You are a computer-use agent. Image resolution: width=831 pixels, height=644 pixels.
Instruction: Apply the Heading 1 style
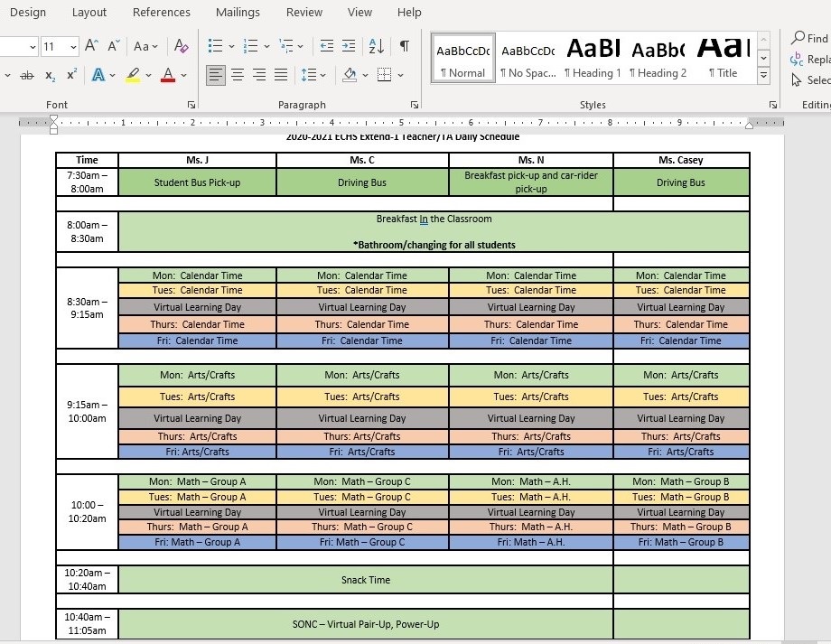[x=593, y=59]
